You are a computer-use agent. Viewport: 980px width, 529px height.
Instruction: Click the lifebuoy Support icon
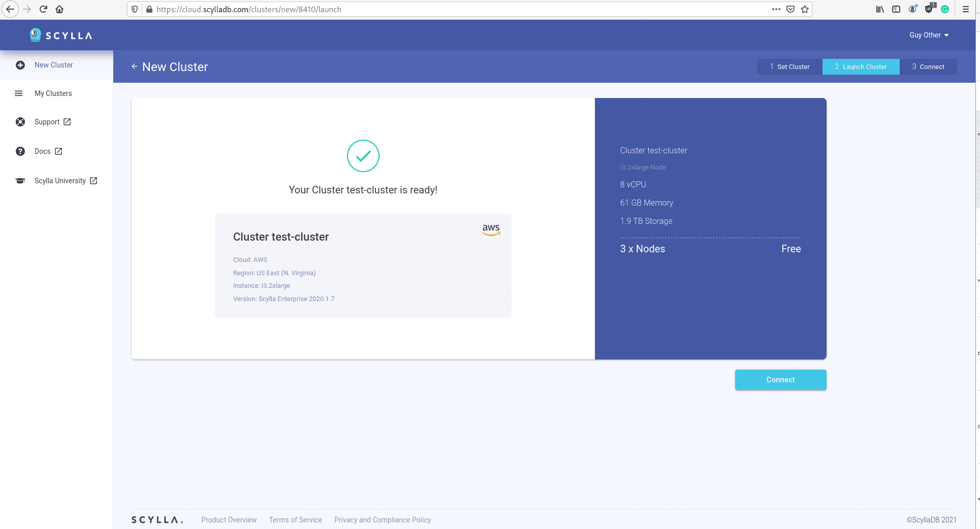click(20, 122)
